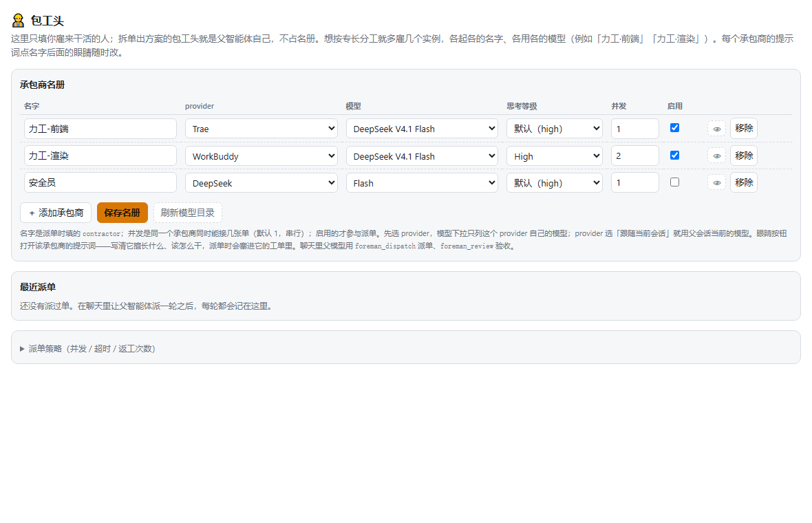
Task: Open prompt eye icon for 安全员 row
Action: (x=717, y=182)
